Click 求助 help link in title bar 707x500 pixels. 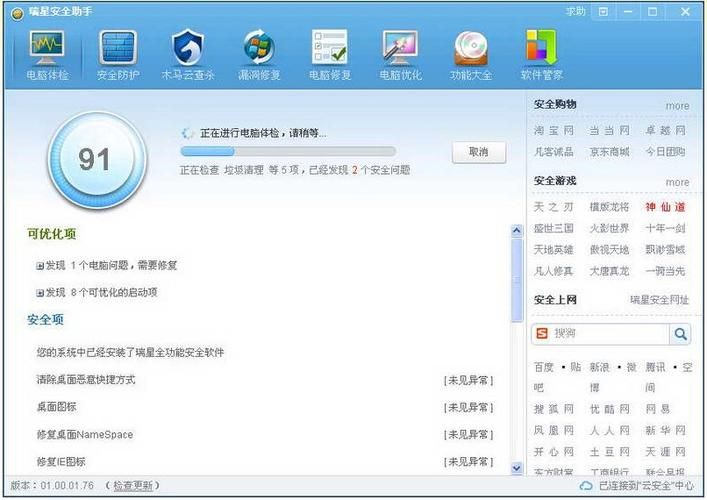[575, 12]
